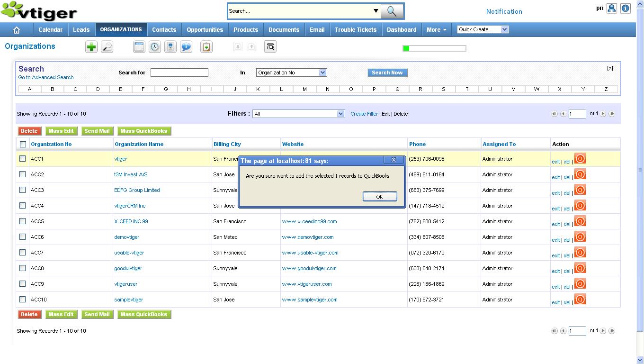This screenshot has height=364, width=644.
Task: Check the checkbox for ACC4
Action: point(22,206)
